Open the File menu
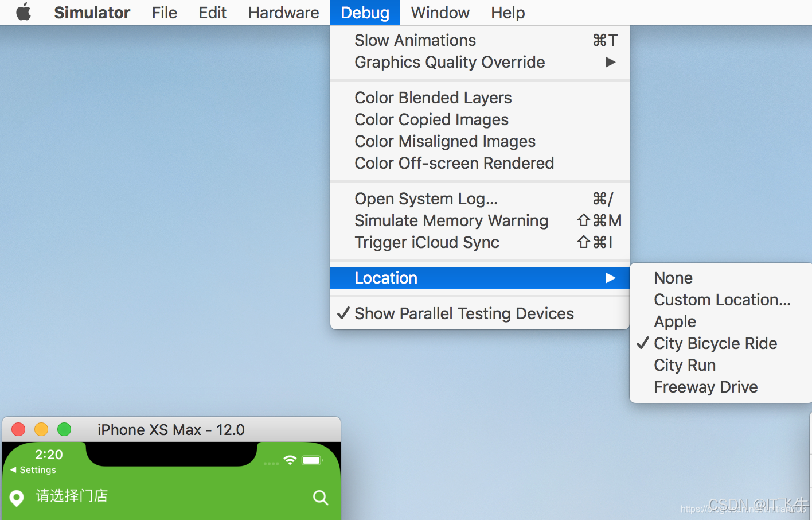Image resolution: width=812 pixels, height=520 pixels. [x=164, y=13]
